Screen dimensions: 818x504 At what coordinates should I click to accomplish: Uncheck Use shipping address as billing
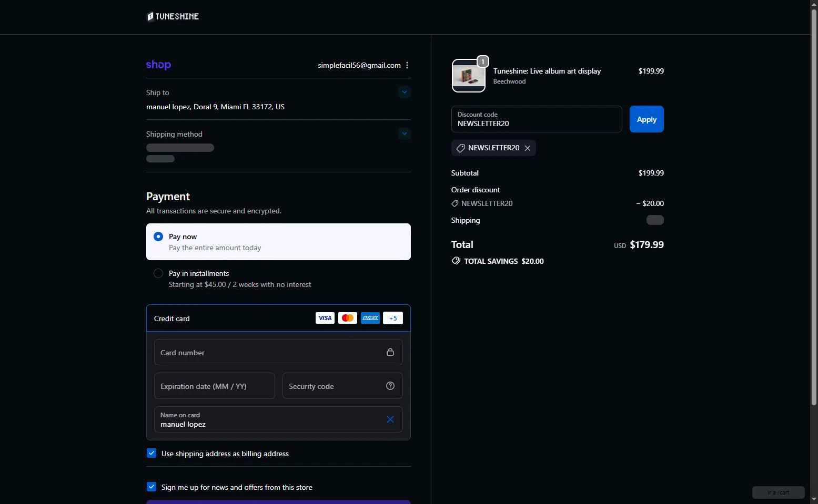[x=152, y=453]
